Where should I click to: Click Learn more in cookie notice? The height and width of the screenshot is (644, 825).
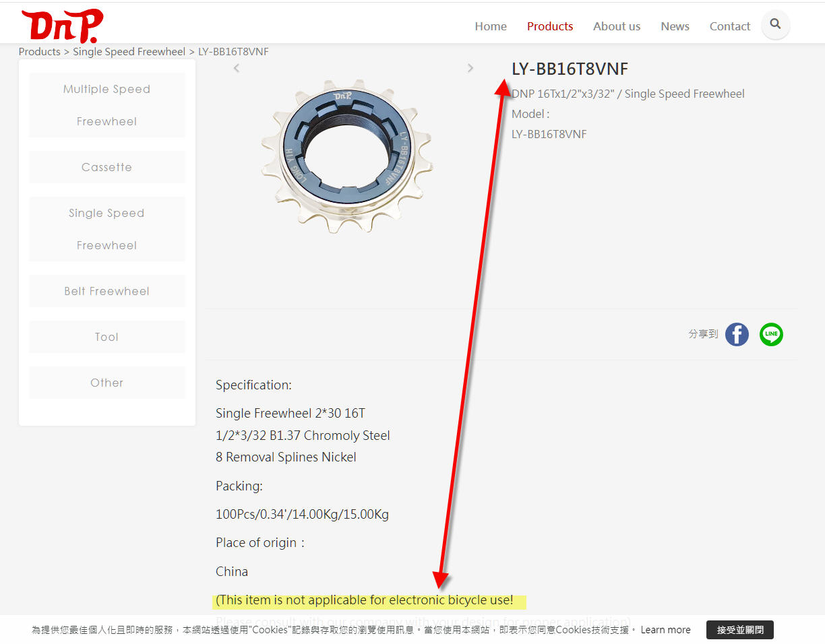pos(665,630)
